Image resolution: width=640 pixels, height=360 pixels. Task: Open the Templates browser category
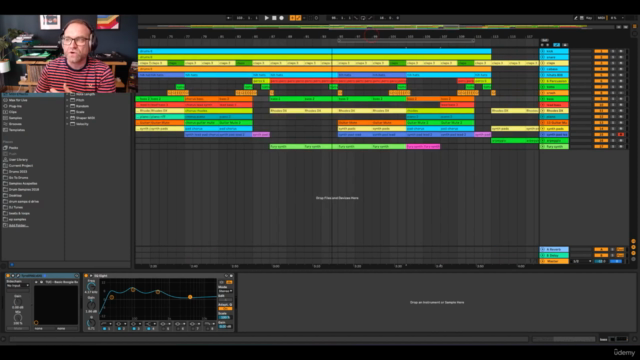(x=17, y=130)
